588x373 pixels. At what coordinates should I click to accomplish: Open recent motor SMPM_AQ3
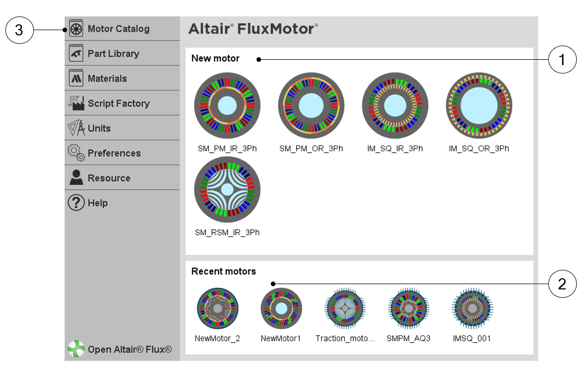(408, 308)
